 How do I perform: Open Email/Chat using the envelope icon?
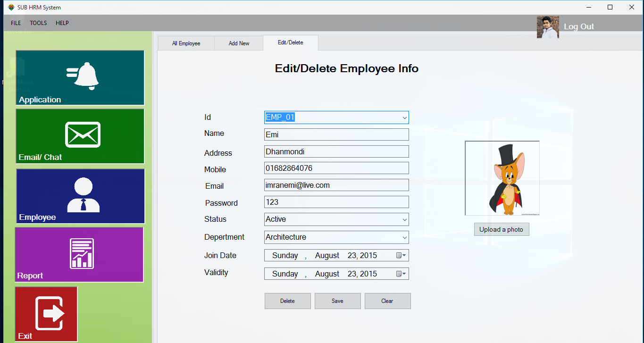click(83, 134)
